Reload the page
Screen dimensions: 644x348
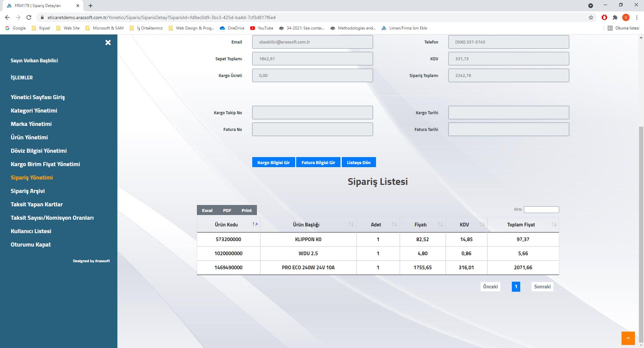click(29, 17)
